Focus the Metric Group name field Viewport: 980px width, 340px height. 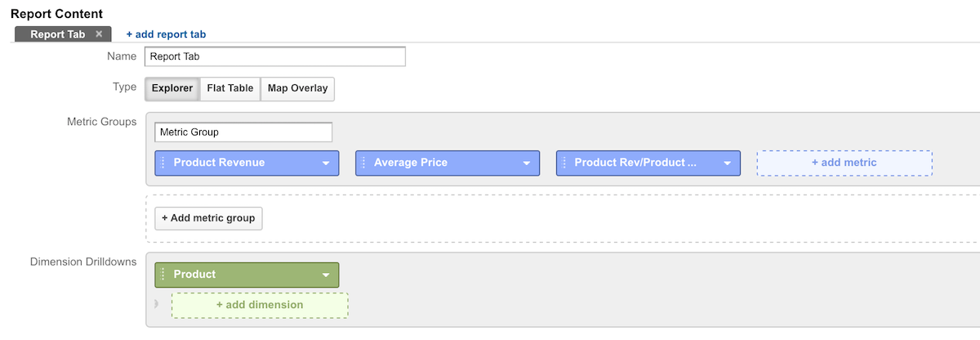click(x=243, y=132)
